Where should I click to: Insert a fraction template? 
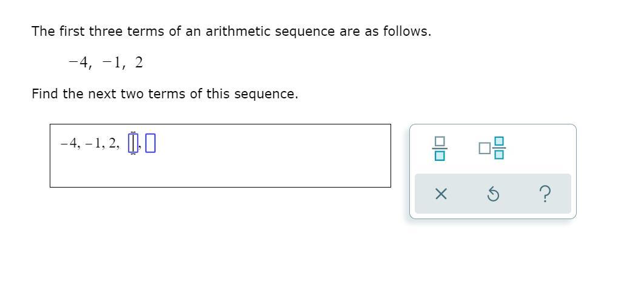(440, 148)
